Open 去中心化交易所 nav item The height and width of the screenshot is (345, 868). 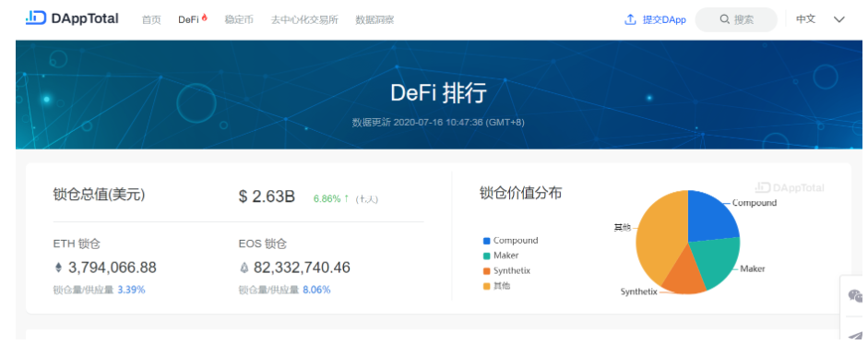(x=304, y=19)
